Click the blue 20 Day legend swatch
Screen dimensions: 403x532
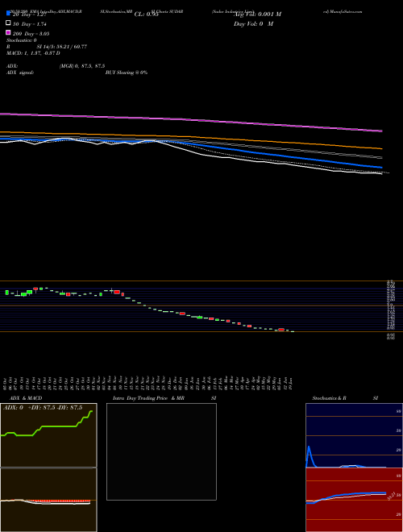pyautogui.click(x=9, y=14)
